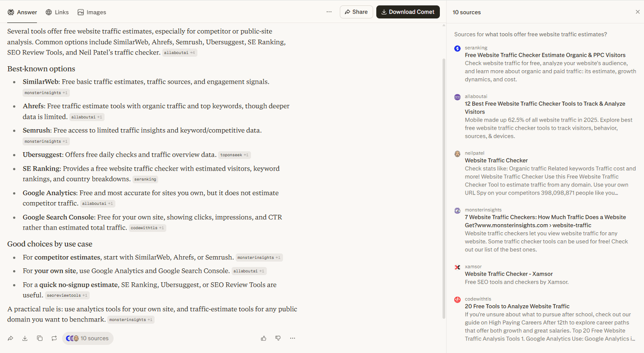Viewport: 644px width, 353px height.
Task: Click the 'Sources for what tools offer...' subtitle
Action: [530, 34]
